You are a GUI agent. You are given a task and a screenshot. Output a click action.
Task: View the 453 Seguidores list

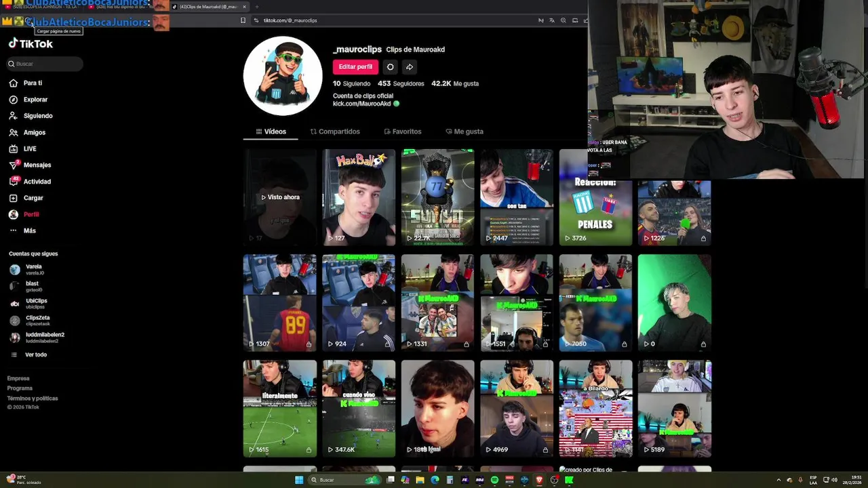point(401,83)
